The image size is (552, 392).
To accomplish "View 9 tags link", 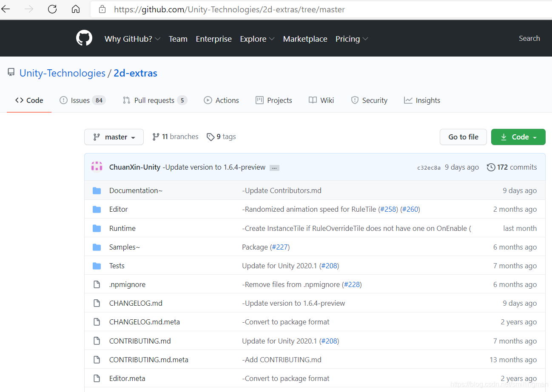I will click(x=221, y=136).
